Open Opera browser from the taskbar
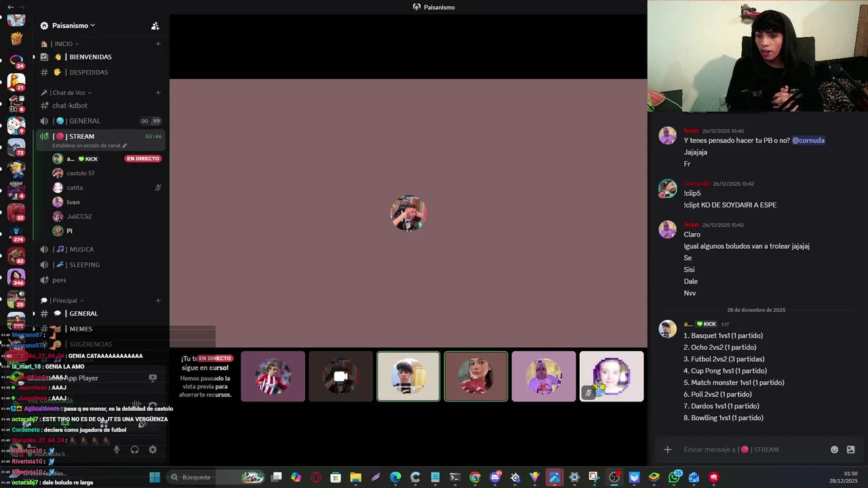 (316, 477)
